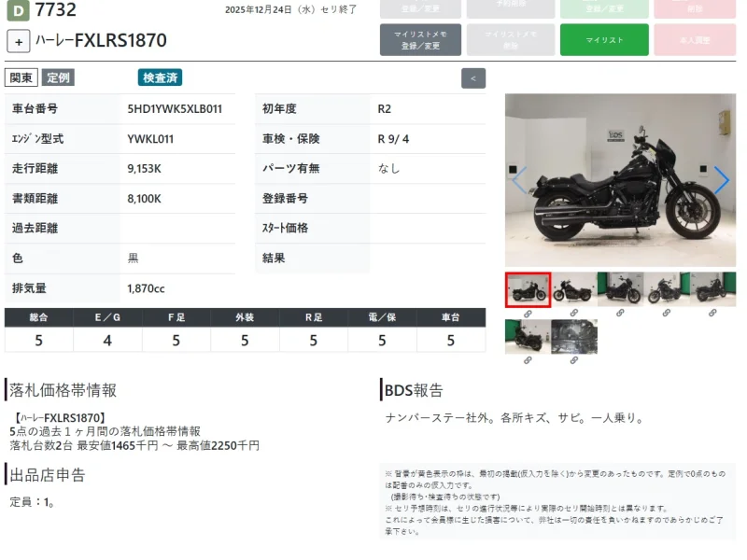Screen dimensions: 747x560
Task: Click the 定例 tag
Action: 58,77
